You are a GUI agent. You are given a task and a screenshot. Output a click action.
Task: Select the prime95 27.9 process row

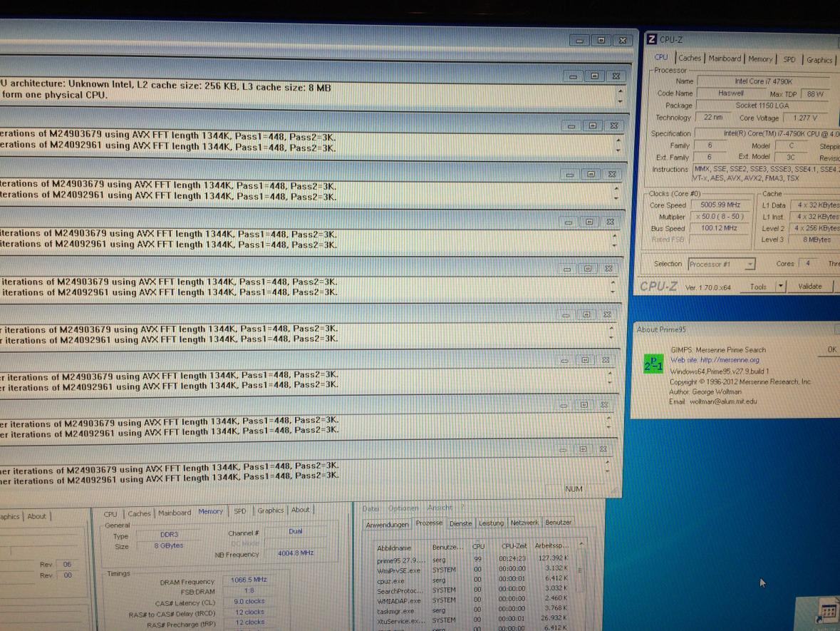pyautogui.click(x=474, y=559)
